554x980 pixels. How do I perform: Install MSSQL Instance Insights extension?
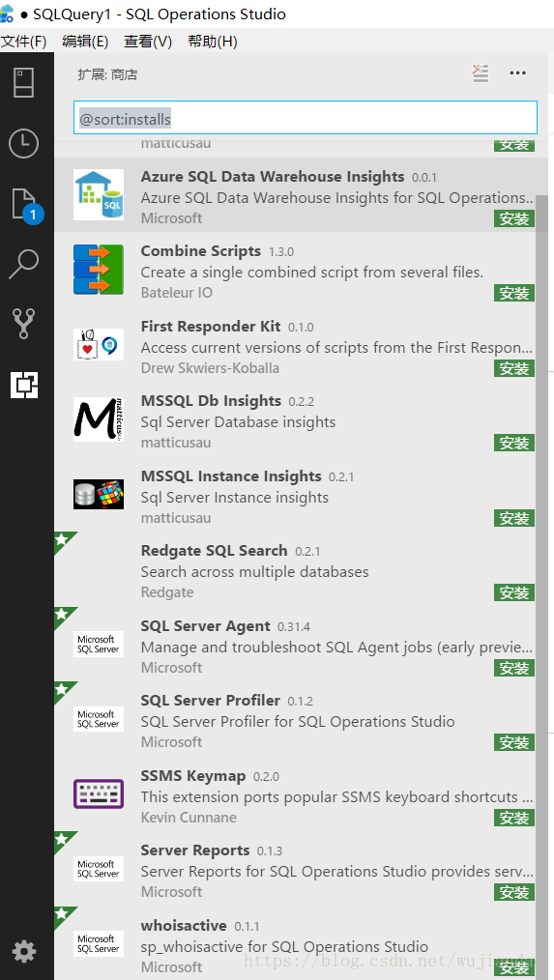coord(514,517)
